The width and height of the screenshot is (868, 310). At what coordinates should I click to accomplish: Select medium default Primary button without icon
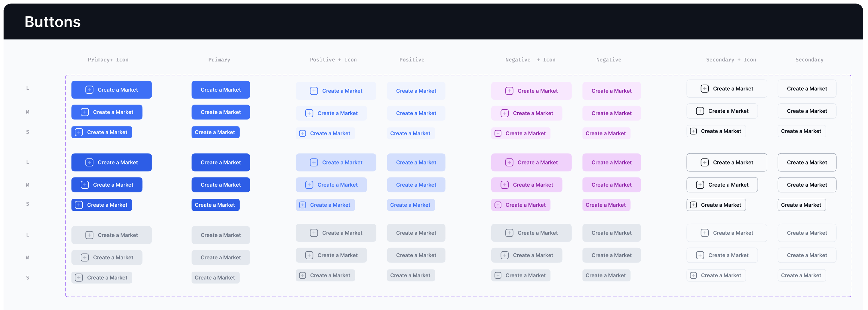[x=221, y=112]
